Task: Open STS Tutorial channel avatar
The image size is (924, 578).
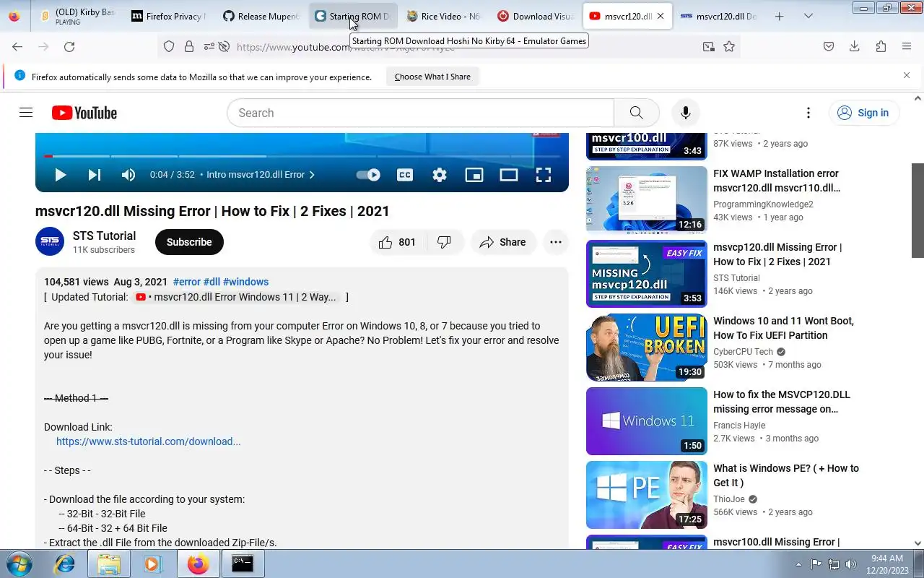Action: 50,241
